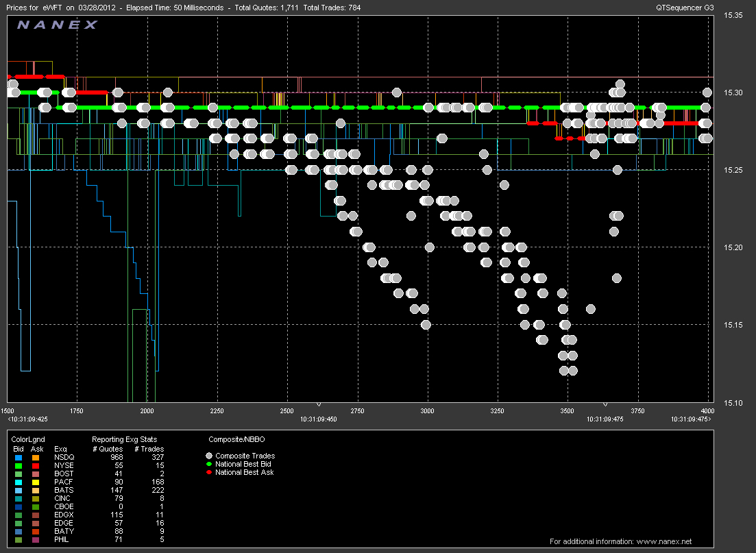Click the NSDQ ask orange color swatch

35,456
